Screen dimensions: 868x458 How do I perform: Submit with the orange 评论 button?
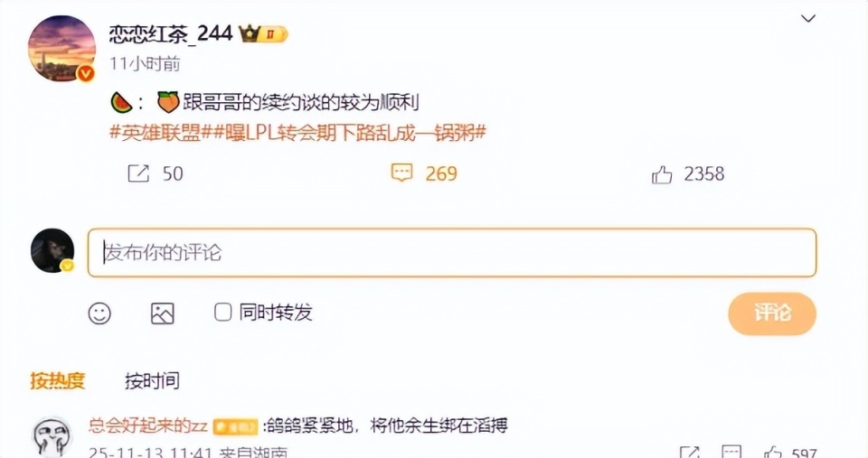772,313
